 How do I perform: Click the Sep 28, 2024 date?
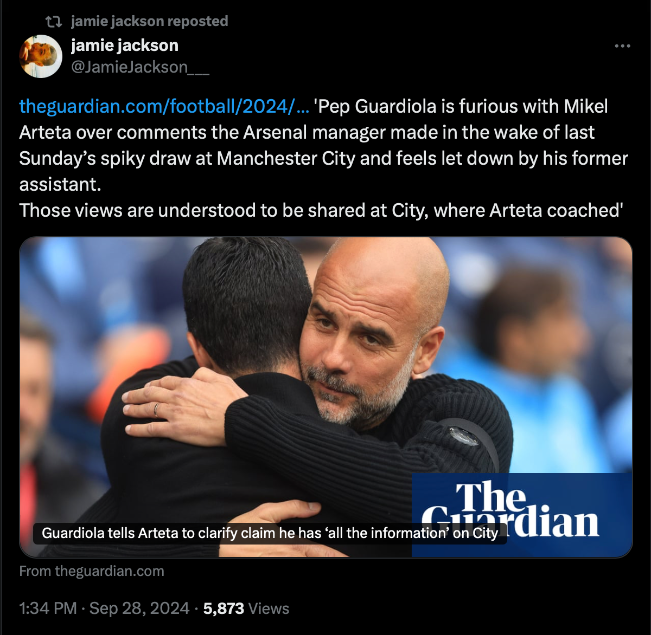pyautogui.click(x=139, y=608)
